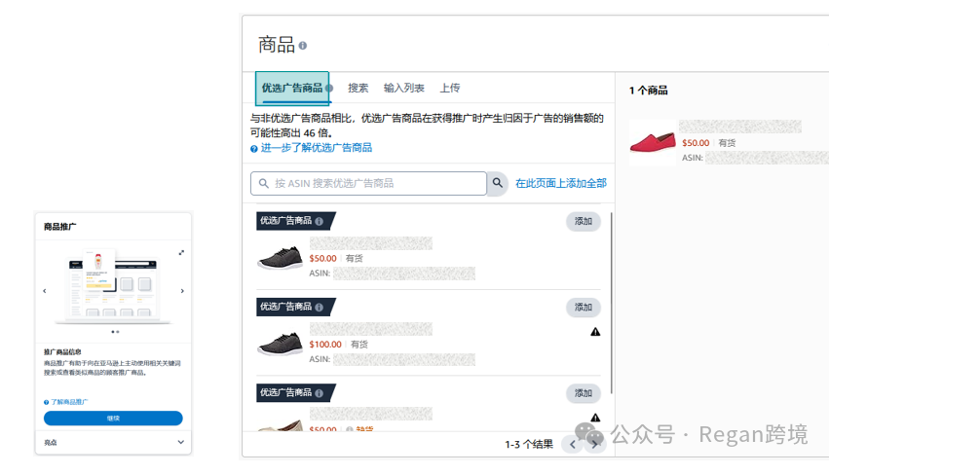Open the 输入列表 tab
The image size is (980, 475).
coord(403,89)
